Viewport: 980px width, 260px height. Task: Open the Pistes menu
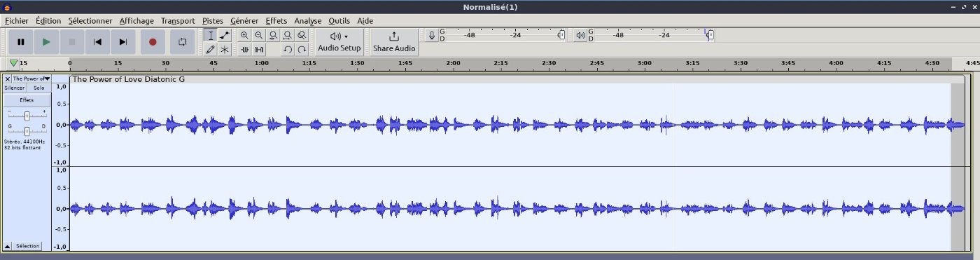point(212,21)
